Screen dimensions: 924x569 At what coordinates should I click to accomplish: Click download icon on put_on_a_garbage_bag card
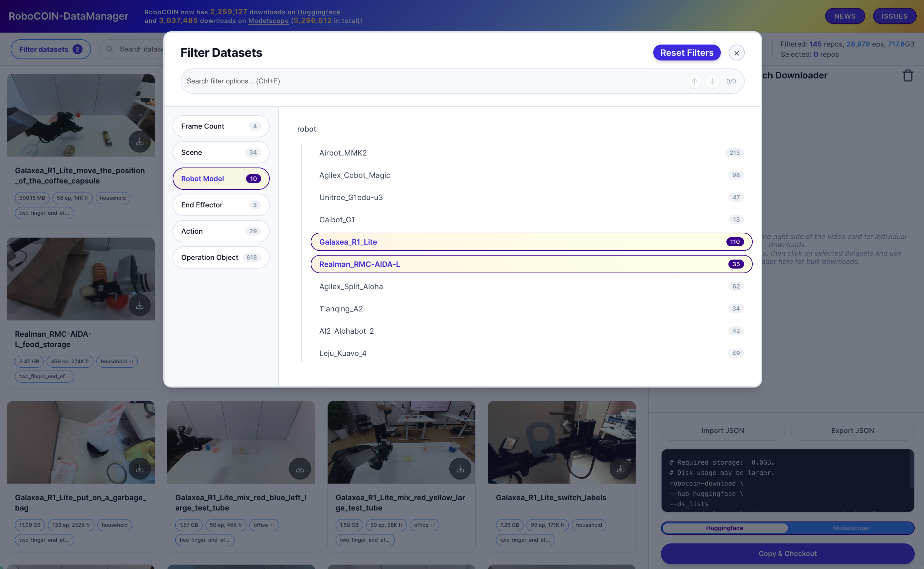140,469
